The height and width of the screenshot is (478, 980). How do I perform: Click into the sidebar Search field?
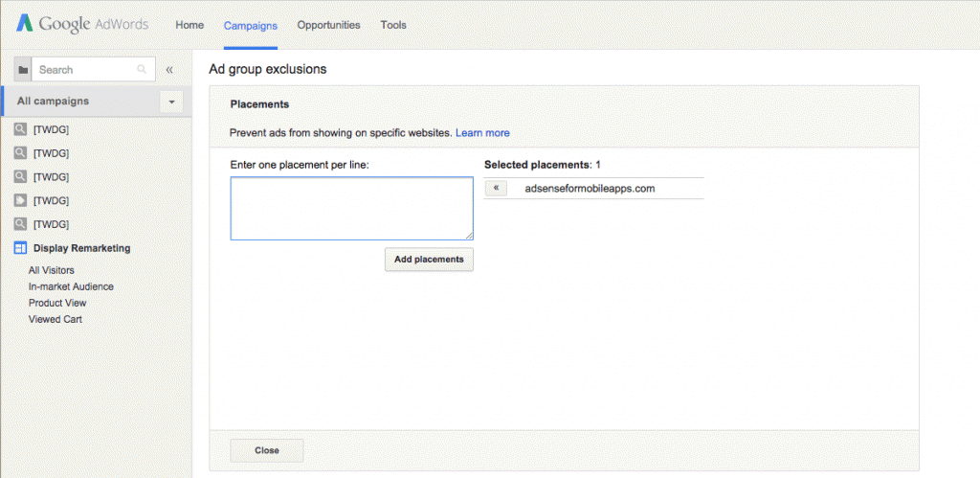(86, 69)
